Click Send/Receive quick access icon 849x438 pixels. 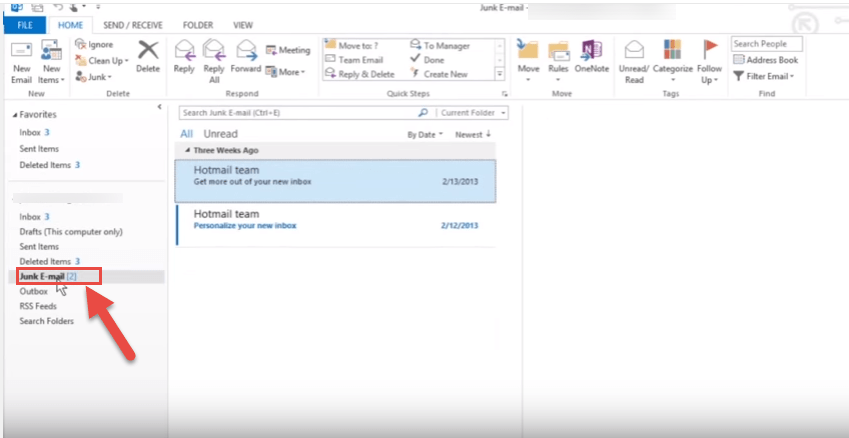[x=37, y=6]
